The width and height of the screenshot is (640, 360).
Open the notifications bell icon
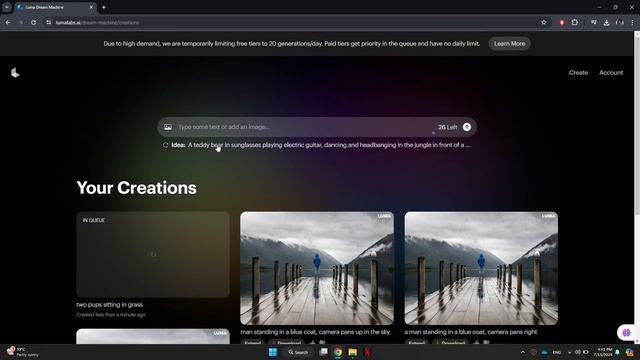click(618, 352)
